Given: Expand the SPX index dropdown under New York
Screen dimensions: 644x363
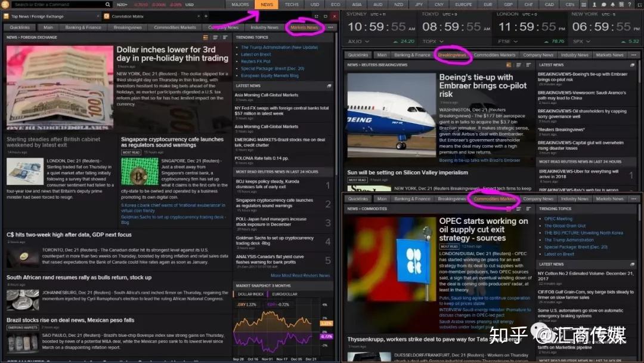Looking at the screenshot, I should 588,42.
